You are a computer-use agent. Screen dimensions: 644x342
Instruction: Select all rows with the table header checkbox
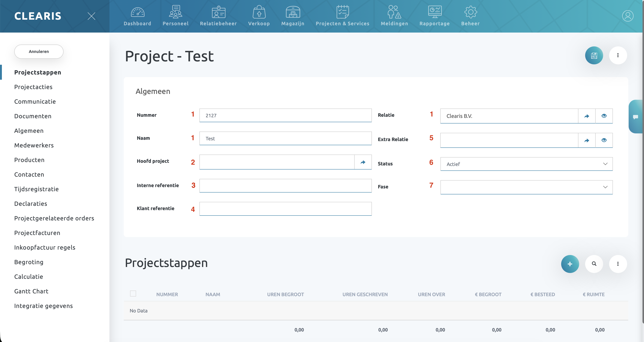(133, 294)
